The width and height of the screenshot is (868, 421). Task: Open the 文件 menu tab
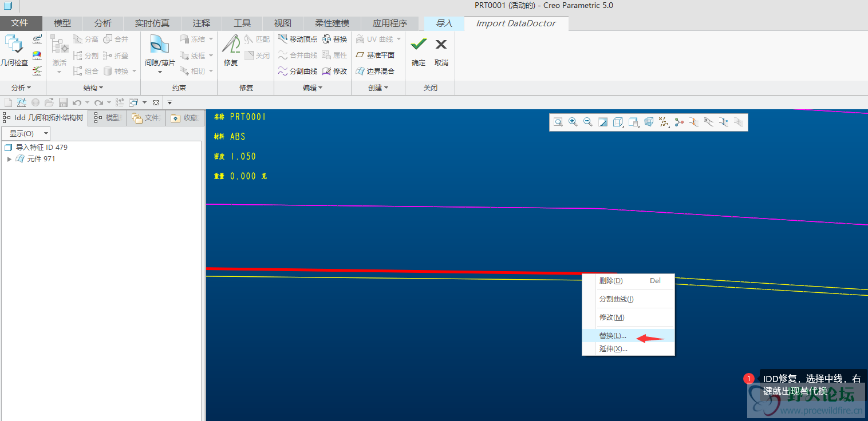(x=21, y=23)
